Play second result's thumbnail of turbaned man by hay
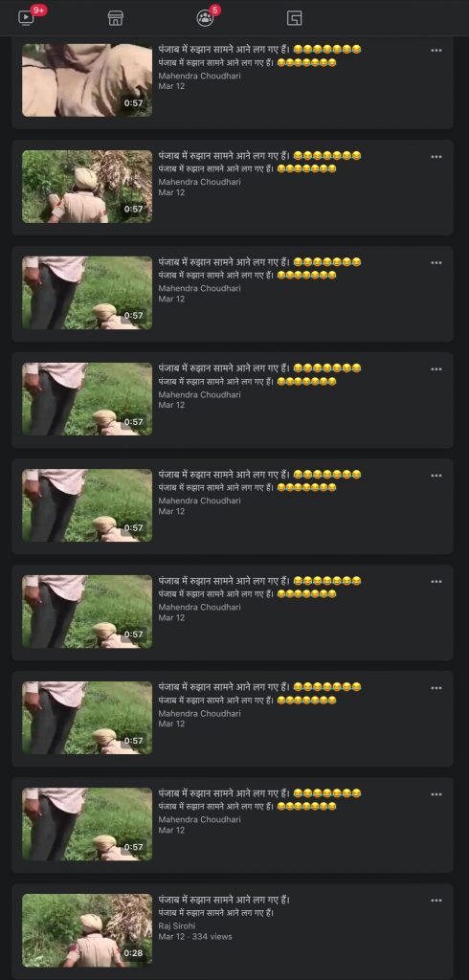The height and width of the screenshot is (980, 469). coord(87,187)
